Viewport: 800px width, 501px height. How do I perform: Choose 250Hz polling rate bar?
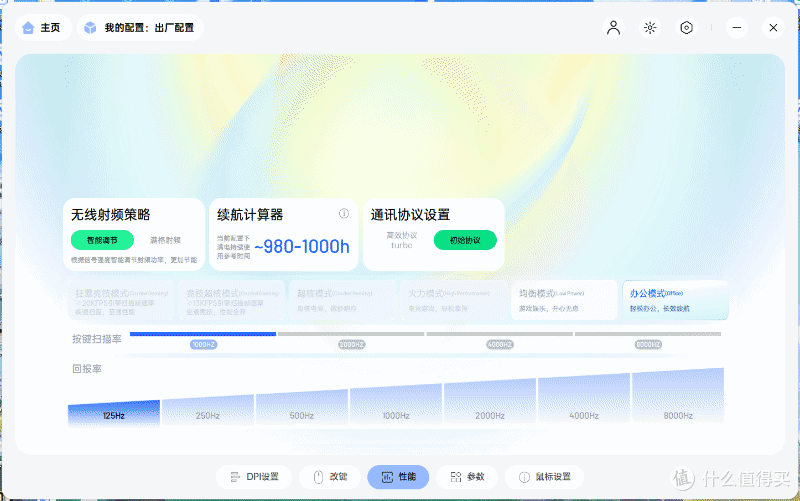tap(208, 410)
